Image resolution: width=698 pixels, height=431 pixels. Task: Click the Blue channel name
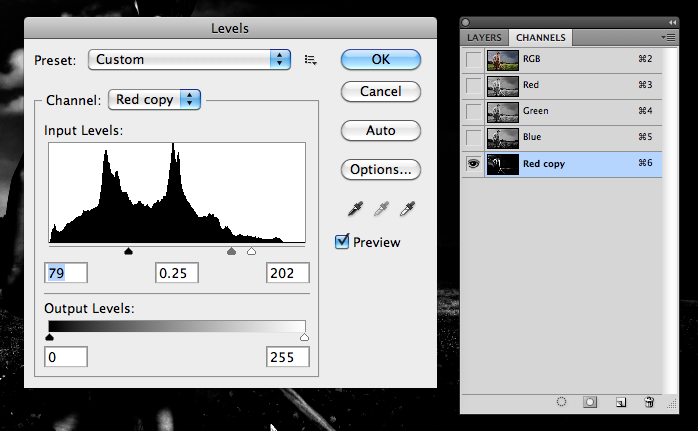(532, 137)
